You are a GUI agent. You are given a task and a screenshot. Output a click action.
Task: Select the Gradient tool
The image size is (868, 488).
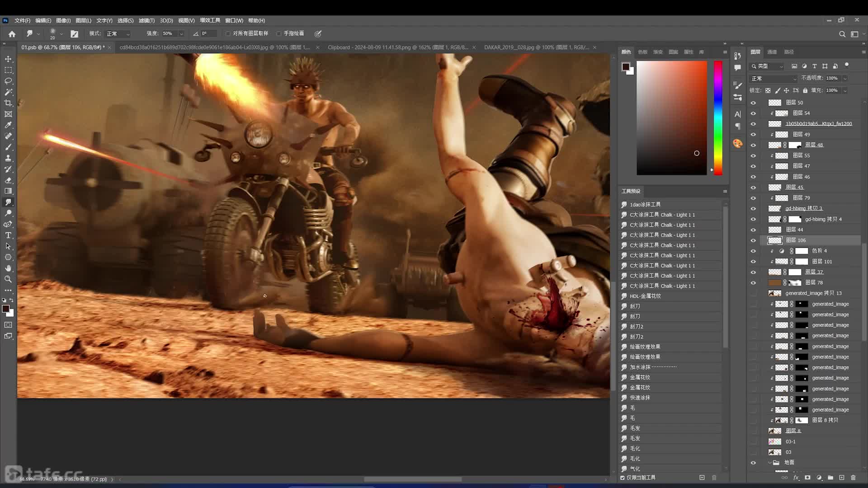pyautogui.click(x=8, y=191)
